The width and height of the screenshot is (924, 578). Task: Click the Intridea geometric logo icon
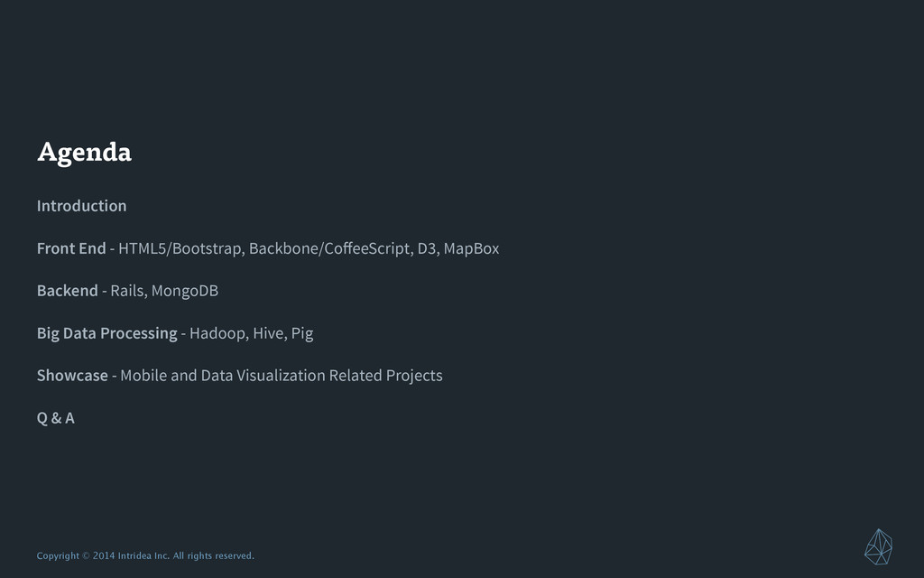tap(878, 546)
